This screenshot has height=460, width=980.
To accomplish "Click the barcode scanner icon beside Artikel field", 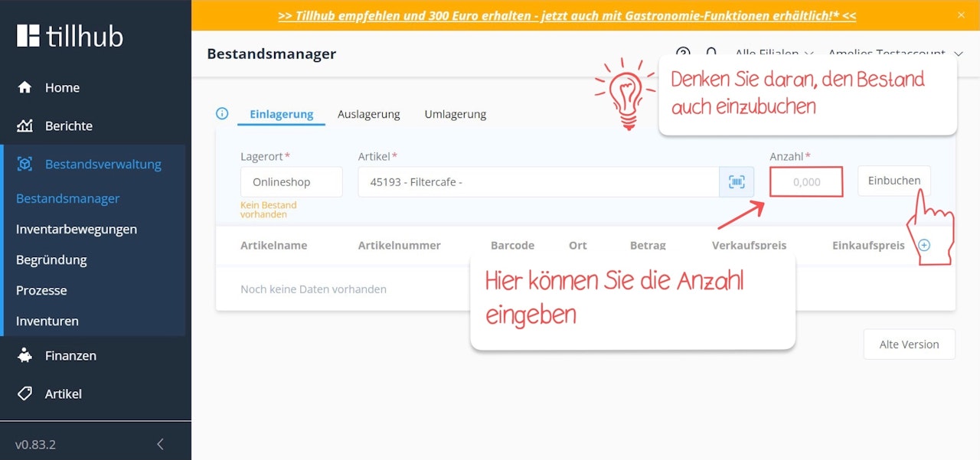I will pos(736,181).
